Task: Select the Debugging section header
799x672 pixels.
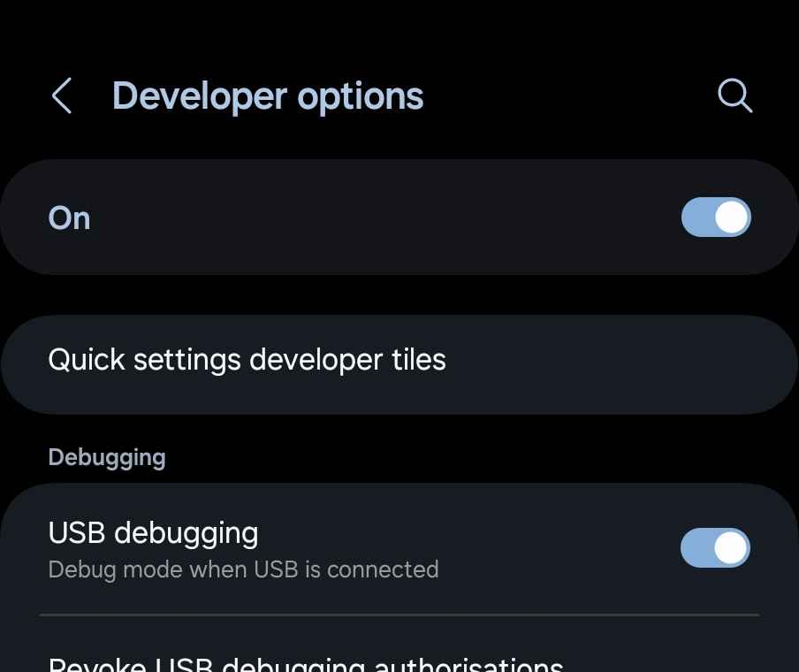Action: pos(107,457)
